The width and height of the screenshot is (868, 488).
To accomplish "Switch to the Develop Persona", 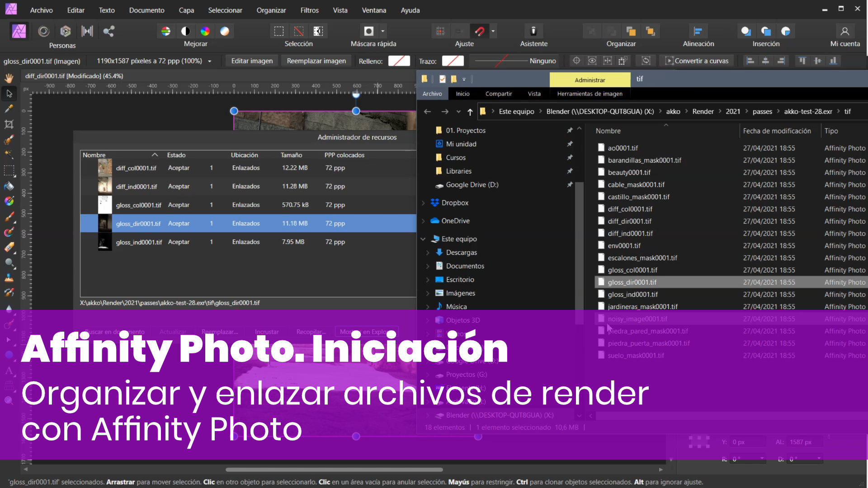I will point(66,31).
